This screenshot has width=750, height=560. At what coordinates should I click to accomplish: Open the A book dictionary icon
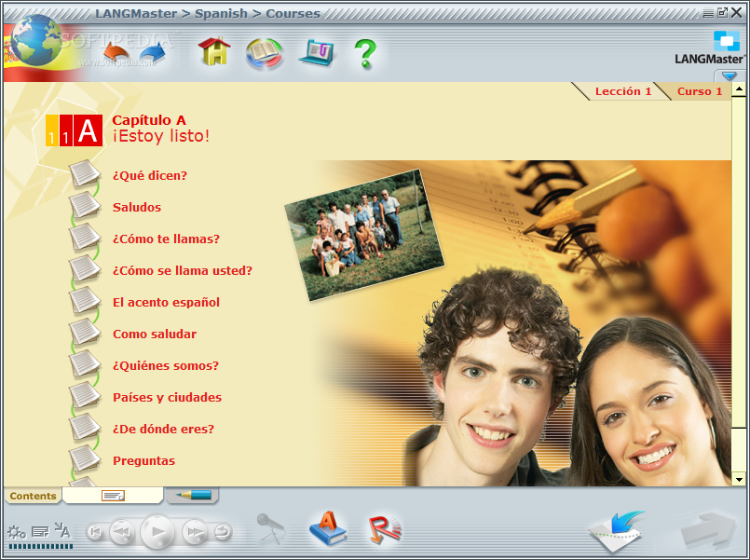tap(328, 528)
